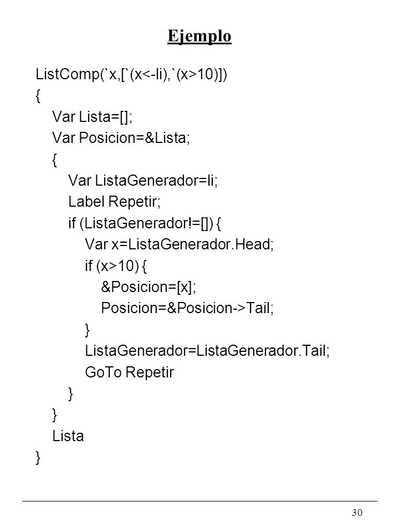Select the line Var Lista=[];
The image size is (399, 532).
[x=93, y=117]
